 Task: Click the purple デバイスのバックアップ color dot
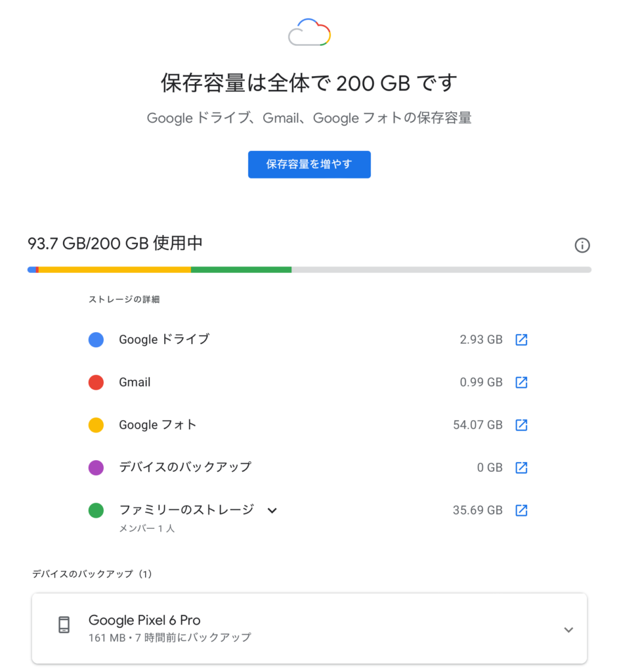pos(96,468)
